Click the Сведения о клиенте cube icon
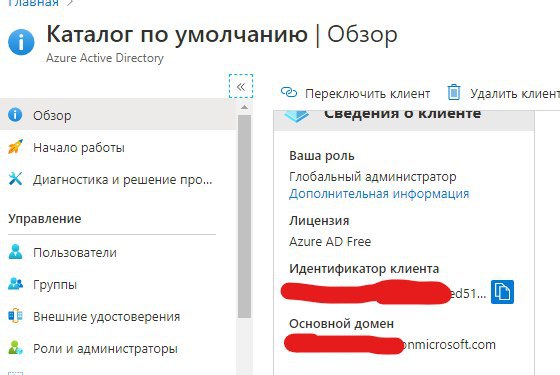 pos(296,116)
